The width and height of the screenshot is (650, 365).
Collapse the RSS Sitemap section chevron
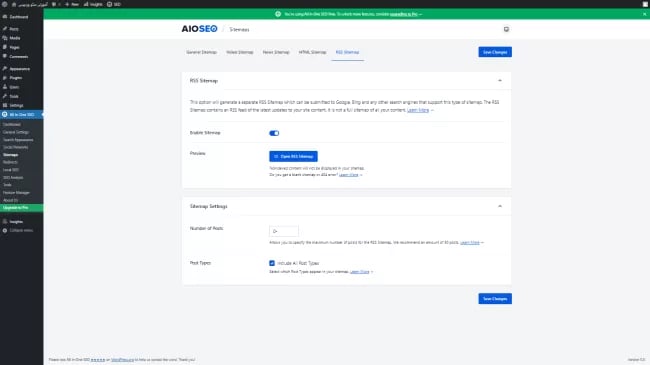500,80
